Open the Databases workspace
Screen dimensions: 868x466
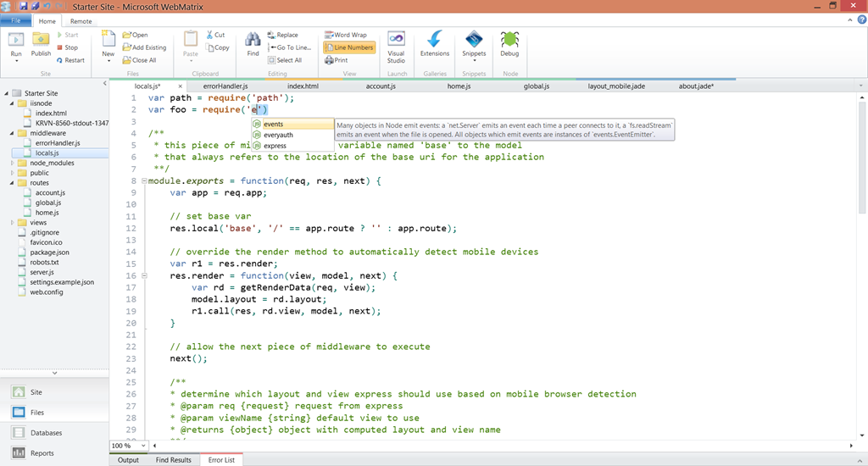46,433
